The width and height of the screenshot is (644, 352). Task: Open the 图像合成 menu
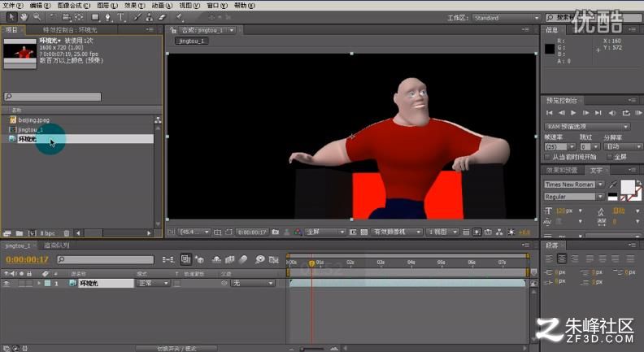tap(73, 6)
